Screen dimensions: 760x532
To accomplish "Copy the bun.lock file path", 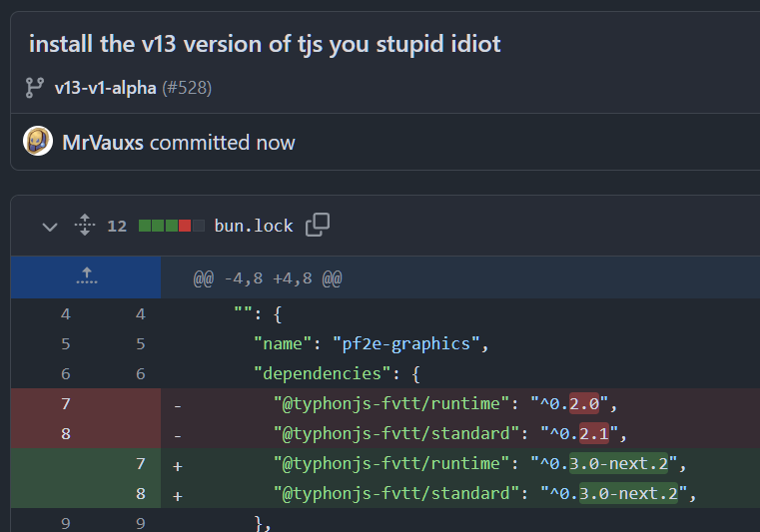I will tap(318, 225).
